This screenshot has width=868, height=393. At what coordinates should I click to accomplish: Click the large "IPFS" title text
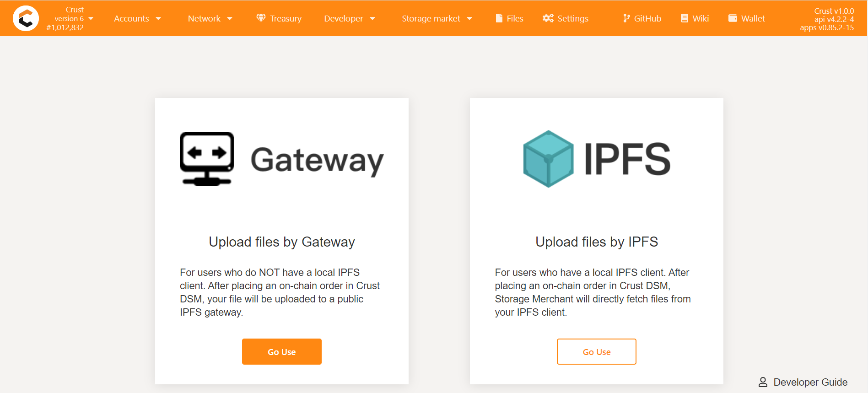coord(627,159)
